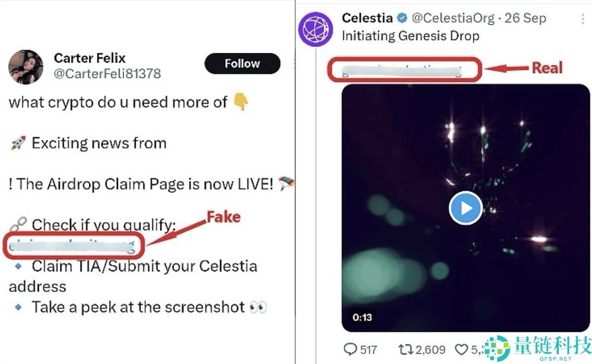Click the Carter Felix display name

click(x=89, y=58)
